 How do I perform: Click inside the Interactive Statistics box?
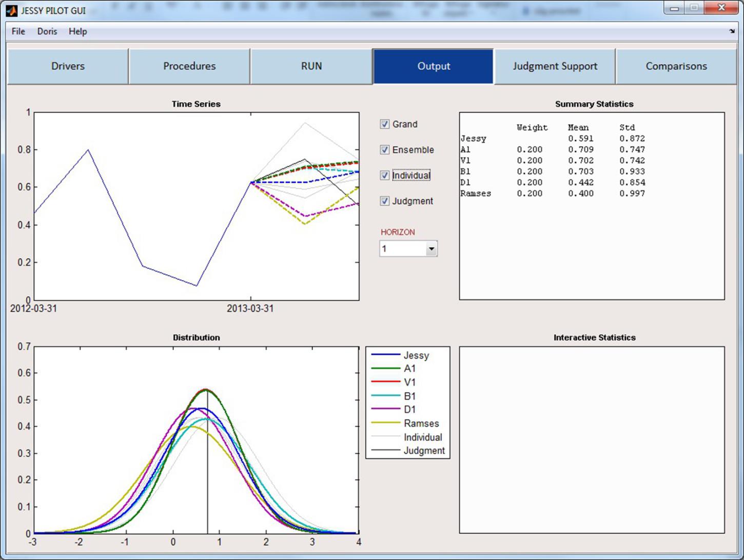click(592, 440)
